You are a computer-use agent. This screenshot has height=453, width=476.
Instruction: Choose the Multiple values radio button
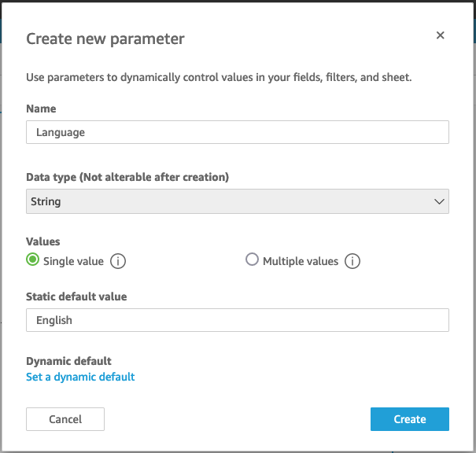coord(252,260)
